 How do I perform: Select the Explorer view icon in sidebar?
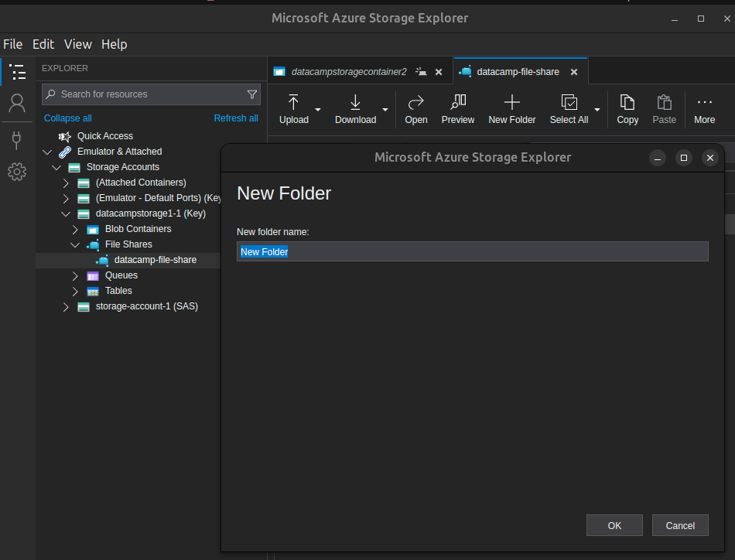point(17,73)
